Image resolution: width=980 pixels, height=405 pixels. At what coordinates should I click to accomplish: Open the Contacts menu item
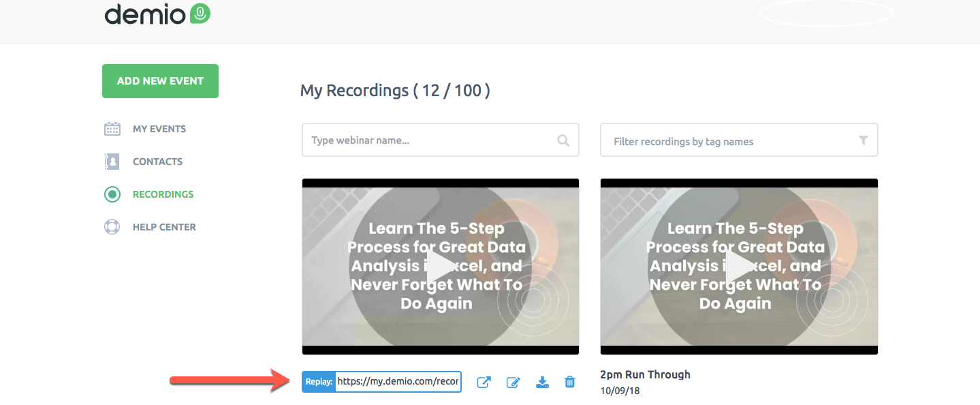[157, 162]
